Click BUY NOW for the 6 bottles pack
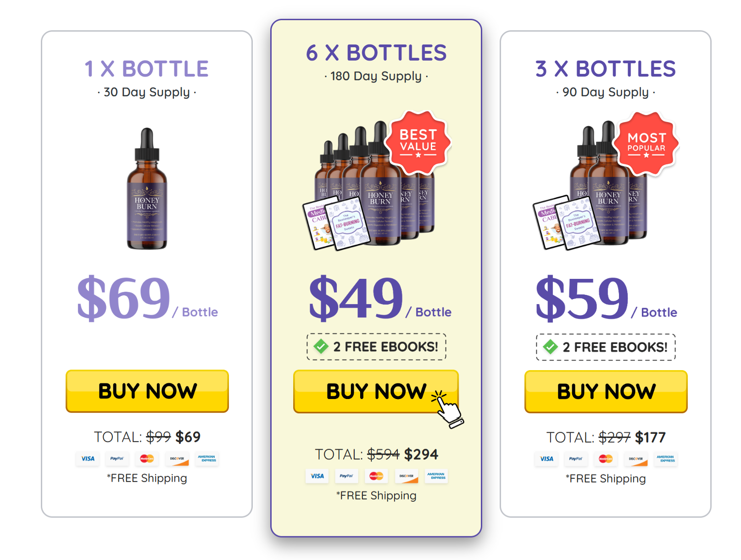 click(x=375, y=391)
